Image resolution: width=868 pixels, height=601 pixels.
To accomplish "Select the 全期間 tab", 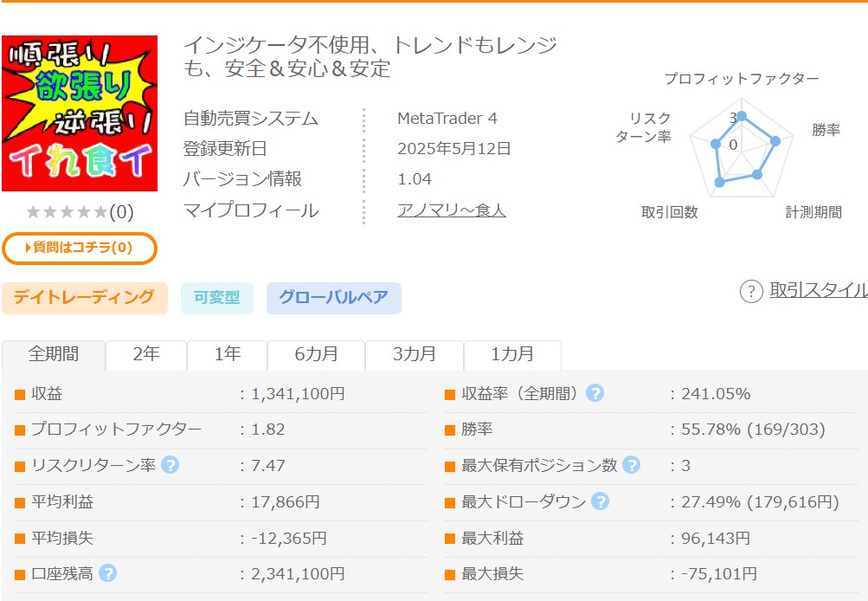I will (54, 354).
